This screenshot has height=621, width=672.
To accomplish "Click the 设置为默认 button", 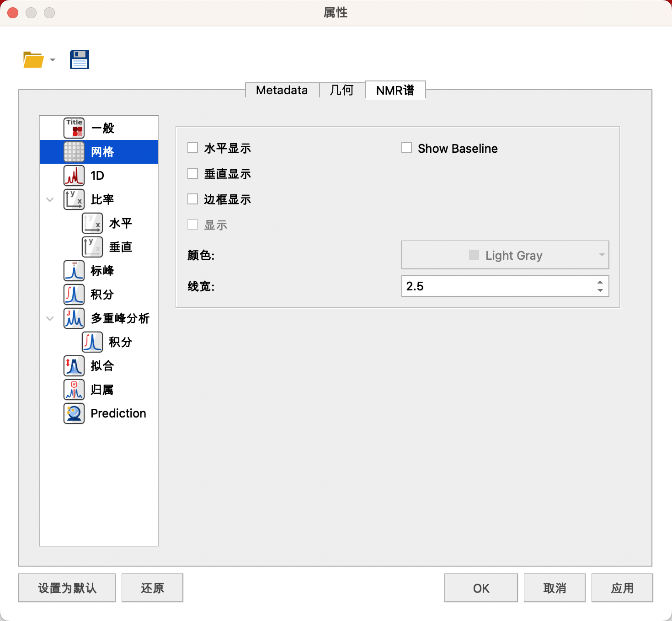I will 67,588.
